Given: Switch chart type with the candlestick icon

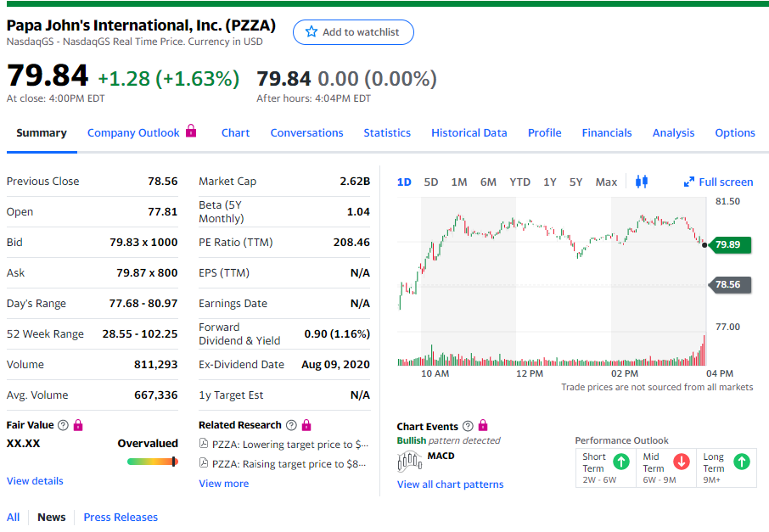Looking at the screenshot, I should (x=641, y=182).
